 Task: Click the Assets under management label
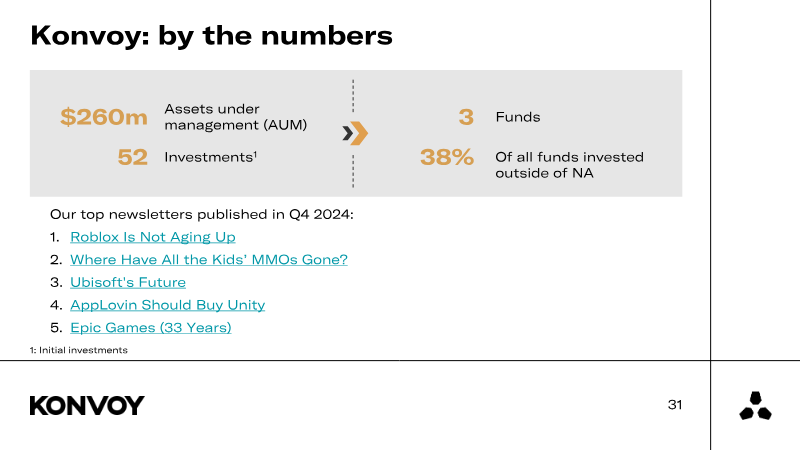point(236,117)
